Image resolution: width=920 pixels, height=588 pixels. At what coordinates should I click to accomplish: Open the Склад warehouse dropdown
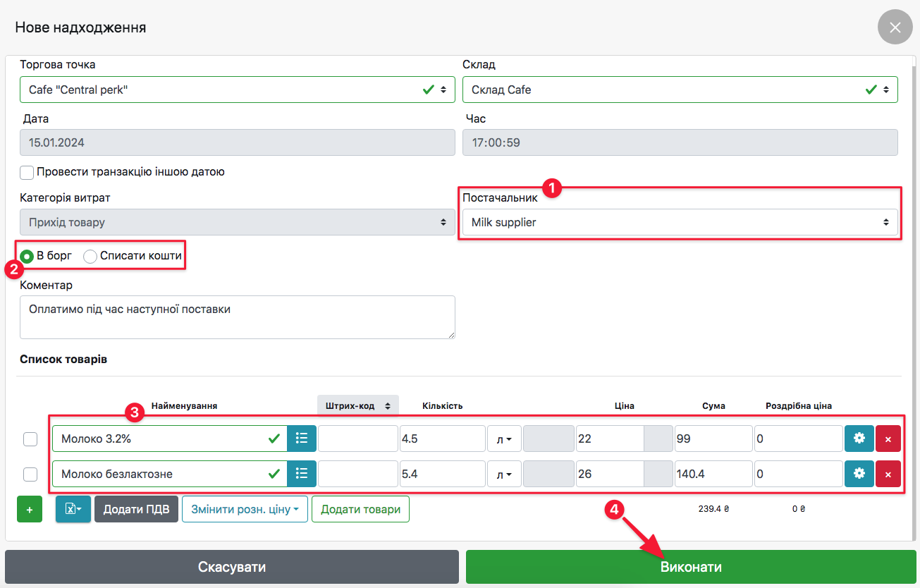pos(680,90)
